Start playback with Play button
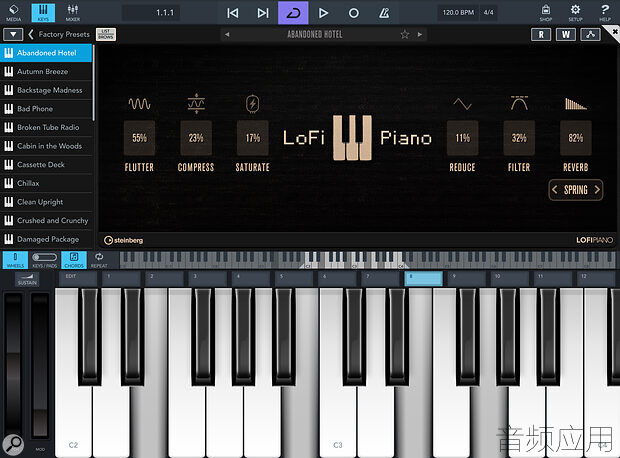 (323, 13)
